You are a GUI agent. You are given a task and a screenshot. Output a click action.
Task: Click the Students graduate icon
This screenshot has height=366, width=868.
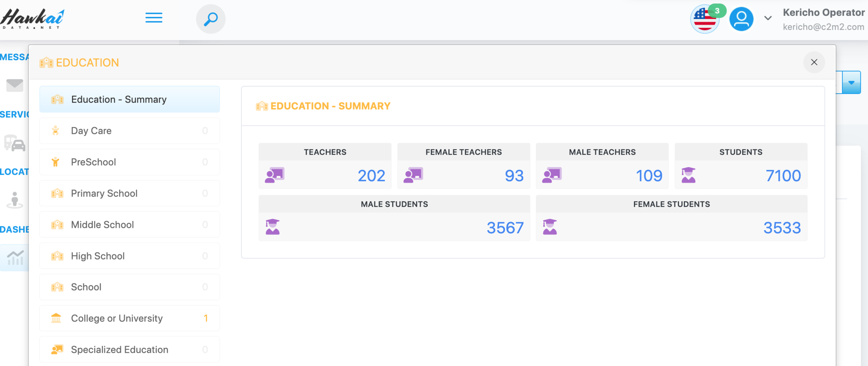point(688,175)
